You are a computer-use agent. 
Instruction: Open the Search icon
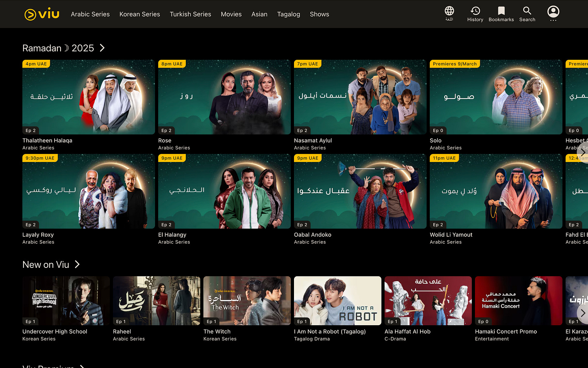point(527,13)
